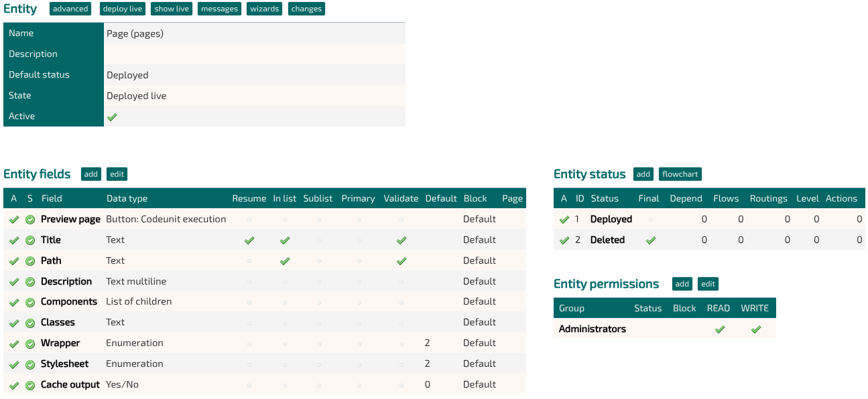Toggle the Validate checkmark for the Path field
The width and height of the screenshot is (868, 399).
401,261
